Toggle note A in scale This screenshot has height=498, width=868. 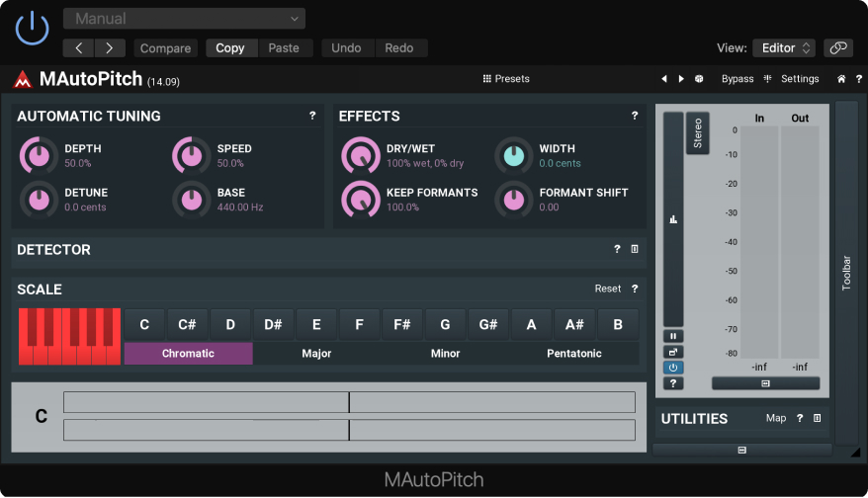tap(532, 324)
